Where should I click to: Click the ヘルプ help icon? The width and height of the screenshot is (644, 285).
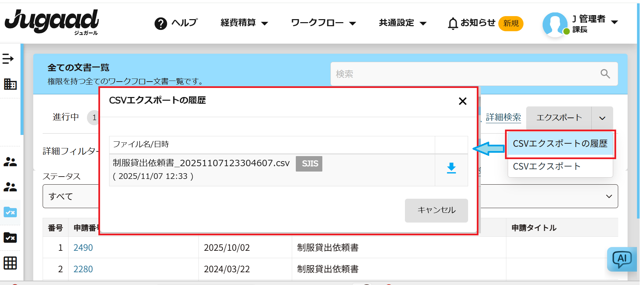tap(161, 23)
